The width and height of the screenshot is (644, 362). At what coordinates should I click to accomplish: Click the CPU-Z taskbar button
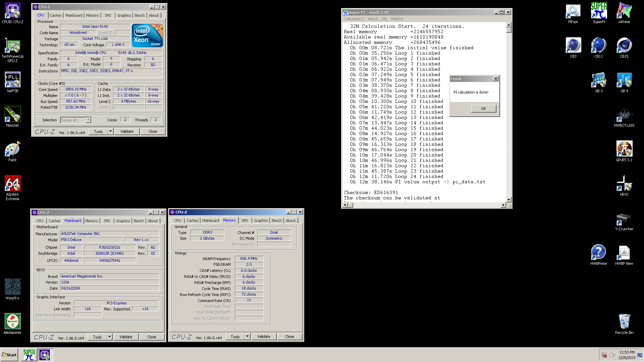click(x=45, y=355)
